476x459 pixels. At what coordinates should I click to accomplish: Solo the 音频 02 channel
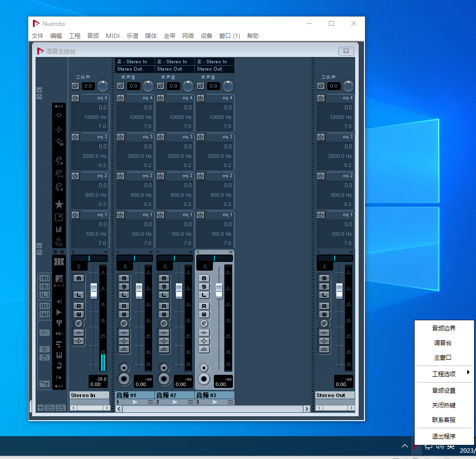coord(164,287)
